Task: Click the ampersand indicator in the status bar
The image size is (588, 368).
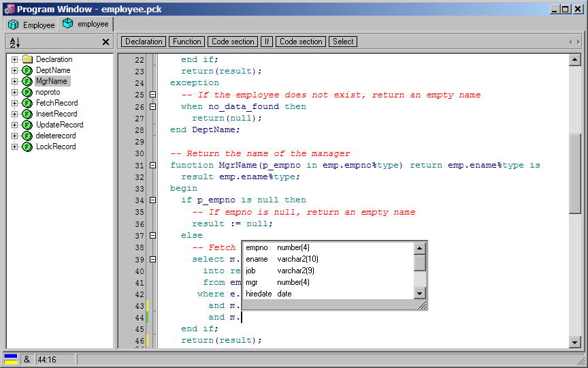Action: tap(27, 359)
